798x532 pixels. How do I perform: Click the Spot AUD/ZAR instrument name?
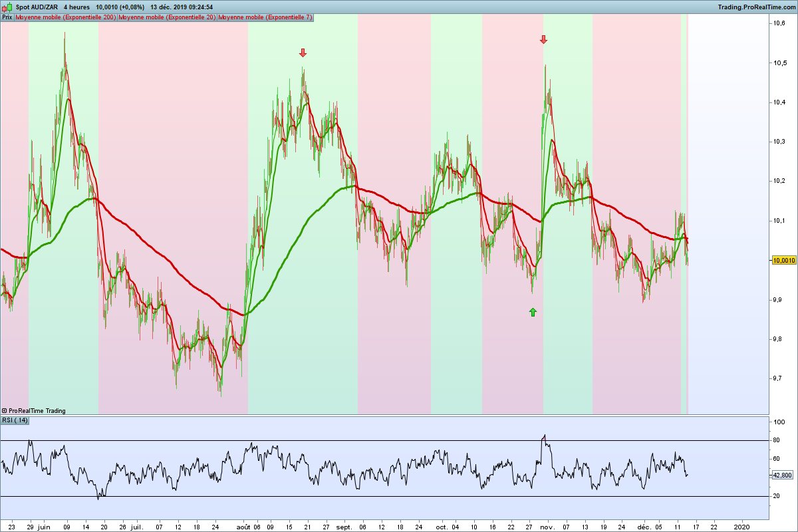coord(35,7)
